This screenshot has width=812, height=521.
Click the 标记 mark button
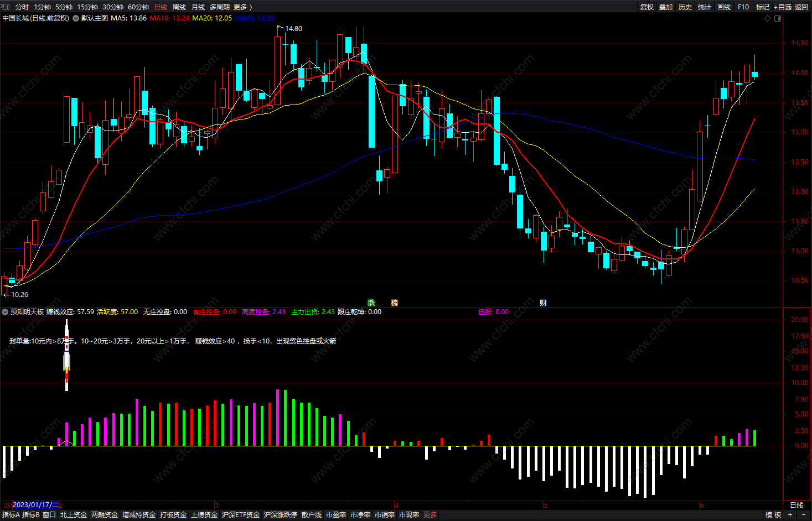[763, 7]
